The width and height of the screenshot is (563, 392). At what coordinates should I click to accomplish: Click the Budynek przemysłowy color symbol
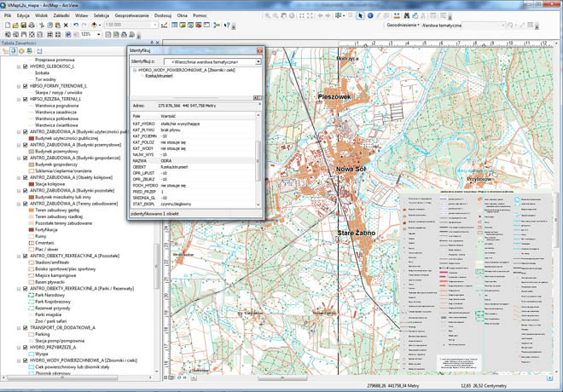[x=31, y=152]
